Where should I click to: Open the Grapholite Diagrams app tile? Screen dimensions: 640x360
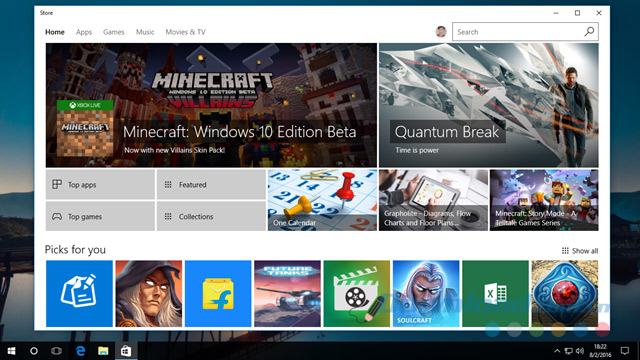[x=433, y=200]
